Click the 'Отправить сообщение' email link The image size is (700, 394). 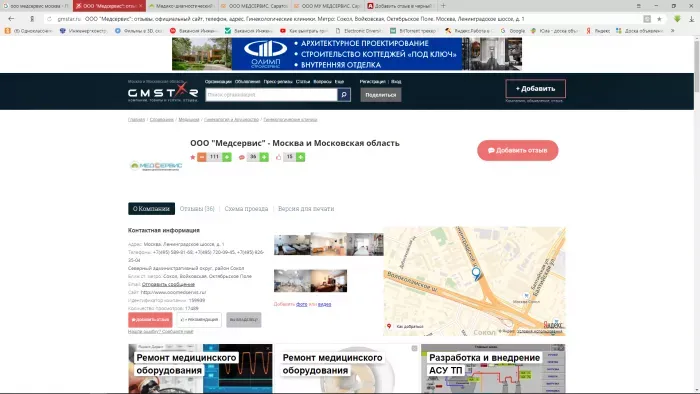coord(168,284)
